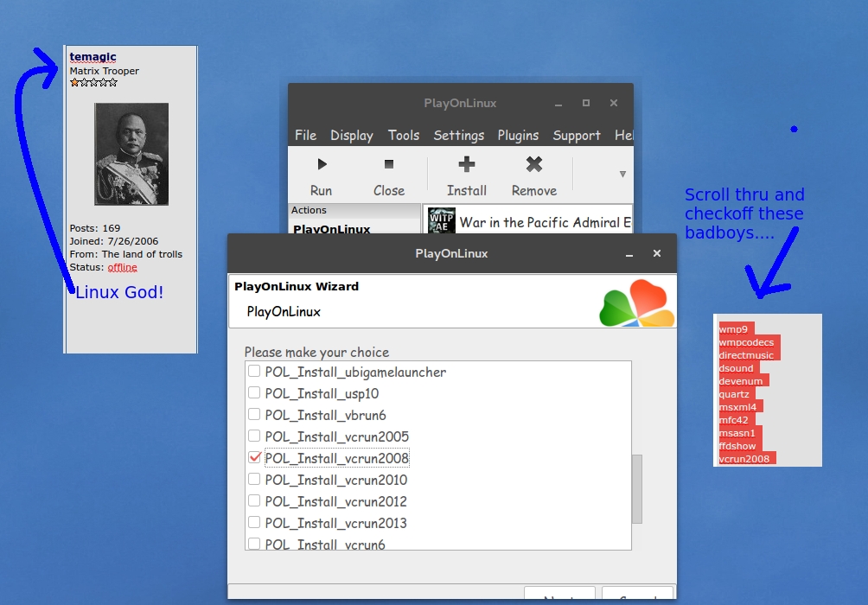Open toolbar overflow arrow in PlayOnLinux window
This screenshot has width=868, height=605.
622,175
